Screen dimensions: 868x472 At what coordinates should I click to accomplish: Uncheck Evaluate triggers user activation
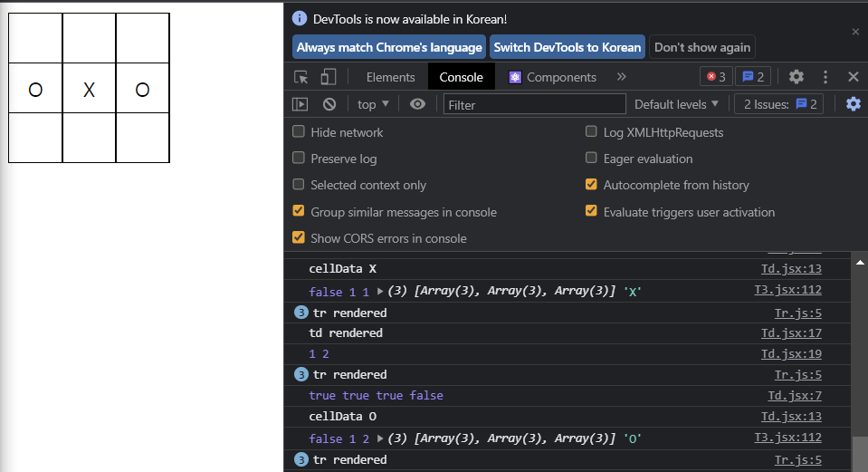tap(591, 210)
